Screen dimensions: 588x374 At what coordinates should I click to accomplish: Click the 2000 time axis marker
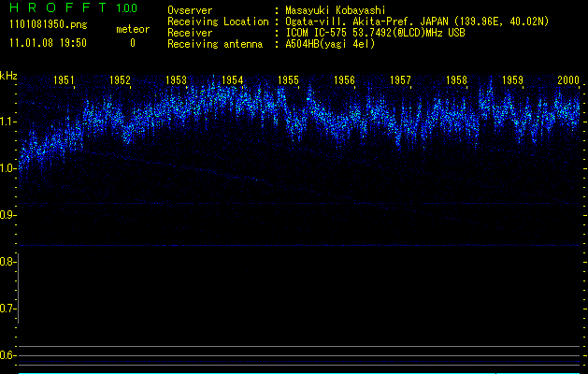pyautogui.click(x=568, y=79)
